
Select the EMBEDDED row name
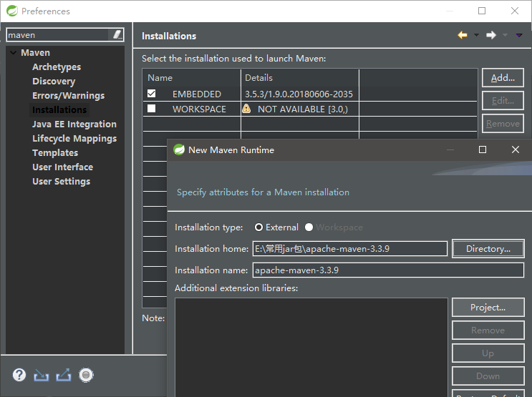pos(197,94)
